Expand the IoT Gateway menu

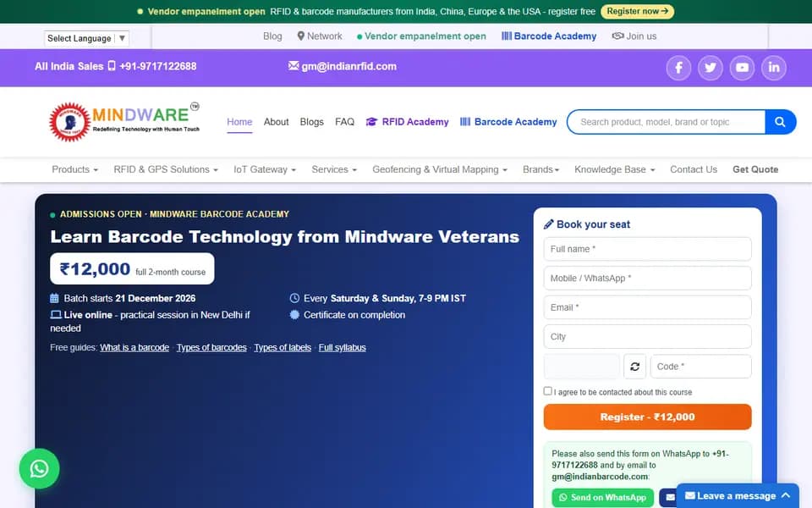(265, 169)
